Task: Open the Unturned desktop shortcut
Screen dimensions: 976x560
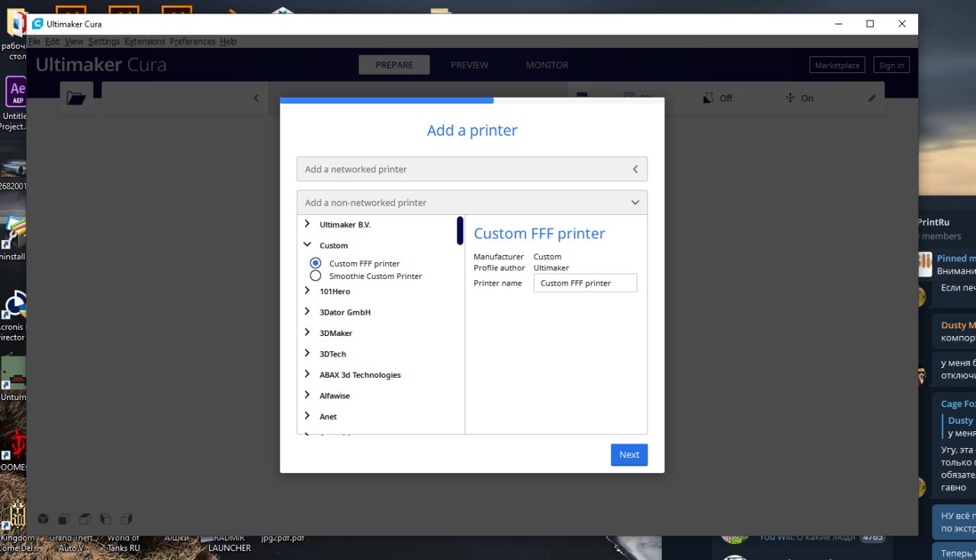Action: click(14, 379)
